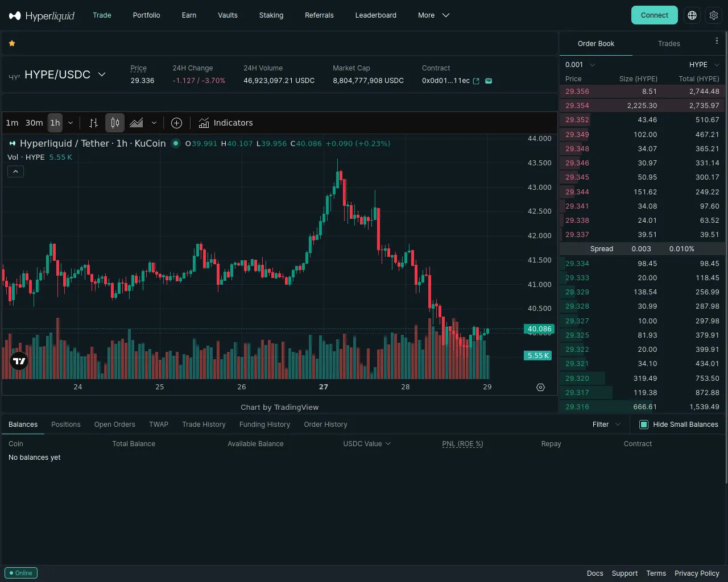The width and height of the screenshot is (728, 582).
Task: Select the Positions tab
Action: (66, 425)
